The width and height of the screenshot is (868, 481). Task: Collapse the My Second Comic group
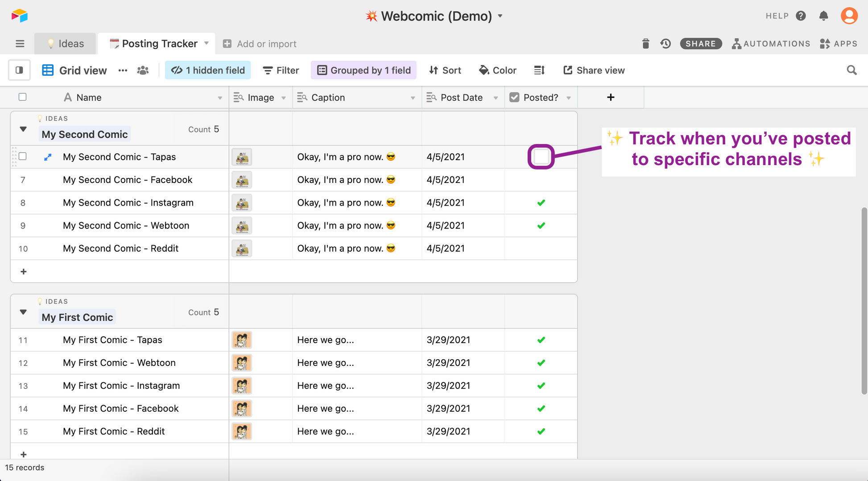[23, 129]
